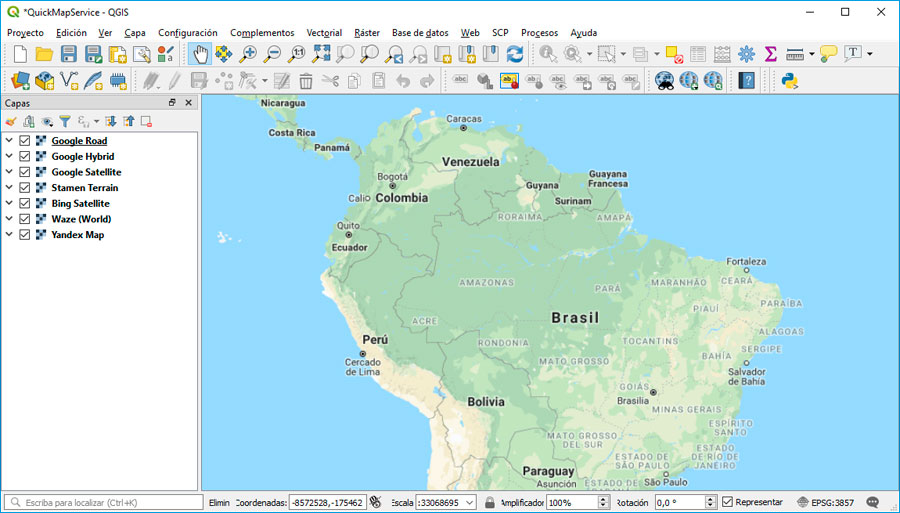Click the redo arrow icon
The width and height of the screenshot is (900, 513).
[427, 81]
